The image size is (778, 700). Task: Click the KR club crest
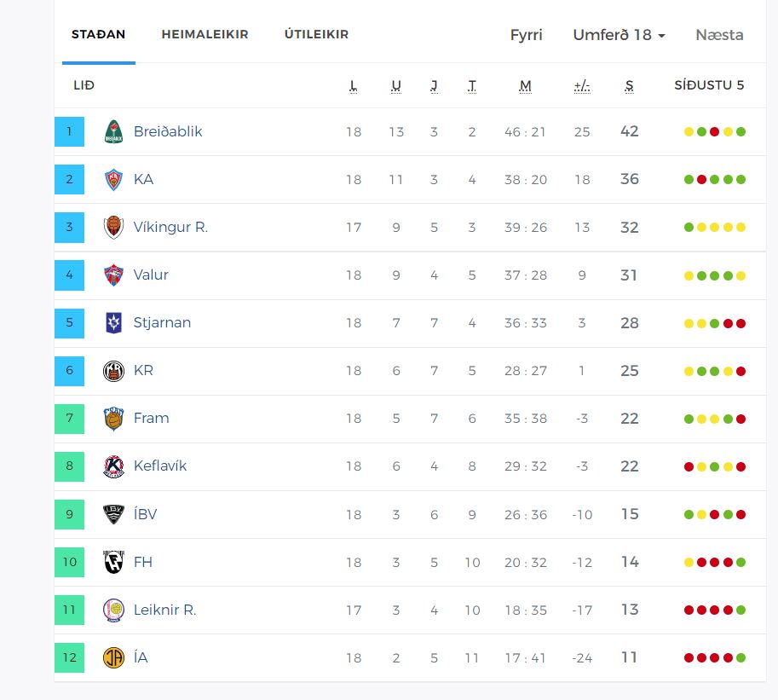click(x=113, y=371)
